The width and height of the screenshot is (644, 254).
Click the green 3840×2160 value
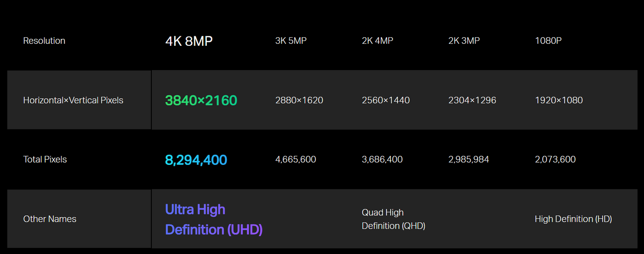201,100
